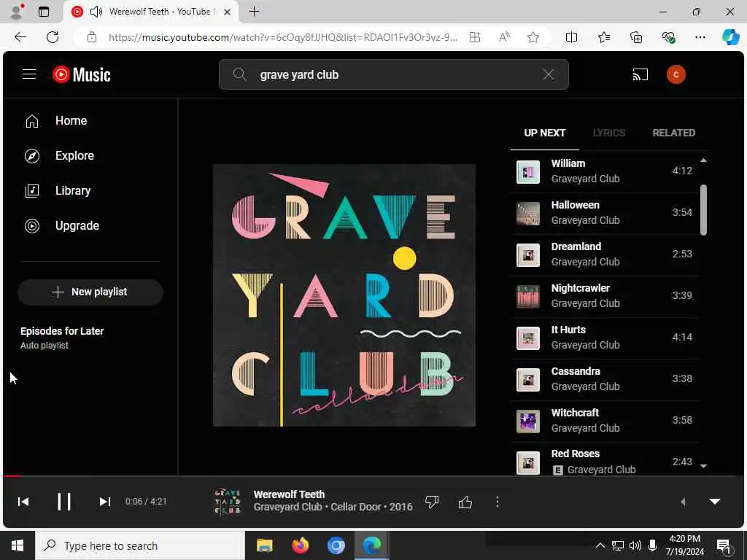Open Episodes for Later playlist

coord(62,338)
